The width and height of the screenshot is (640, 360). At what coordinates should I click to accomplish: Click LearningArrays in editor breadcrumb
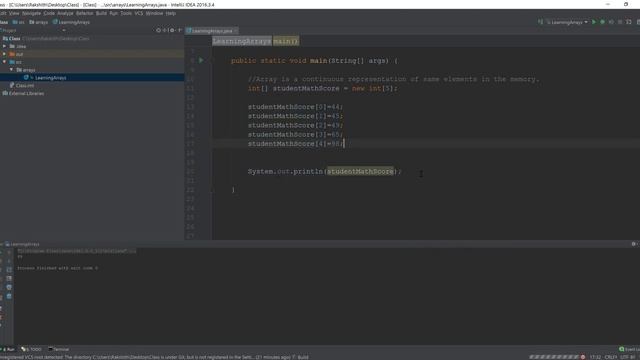[x=242, y=41]
